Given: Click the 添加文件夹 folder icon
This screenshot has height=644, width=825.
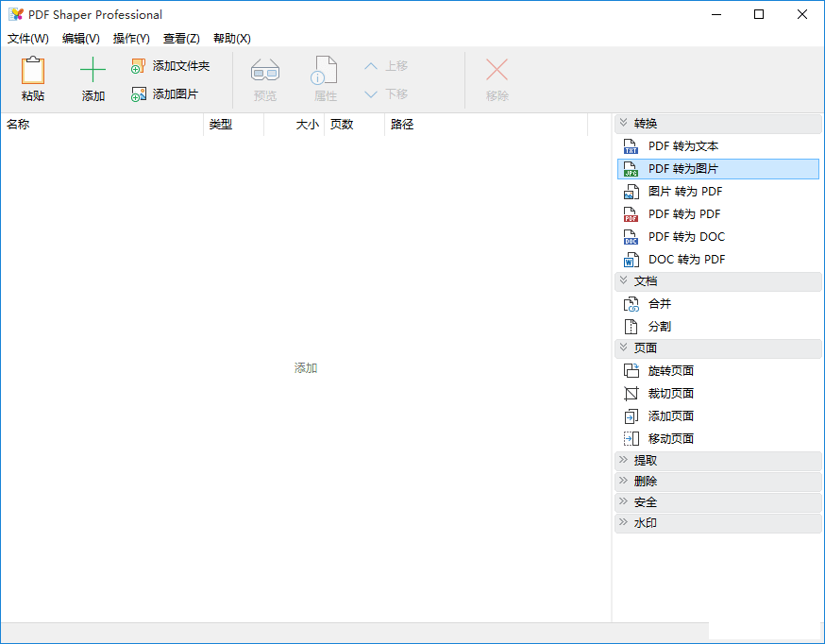Looking at the screenshot, I should (x=139, y=66).
